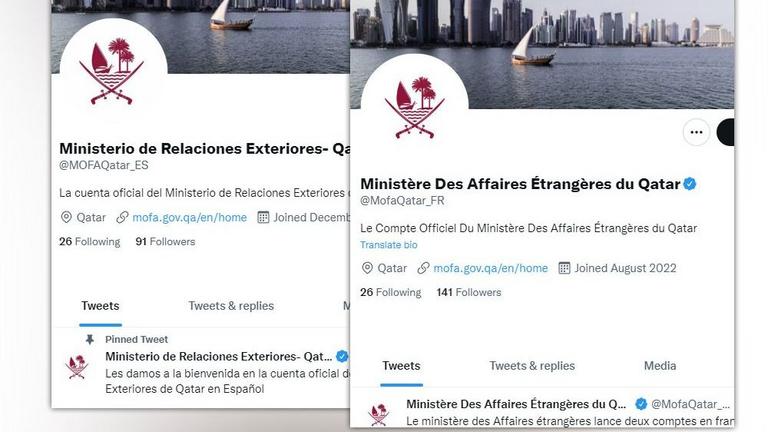Image resolution: width=768 pixels, height=432 pixels.
Task: Click the pinned tweet pin icon
Action: tap(90, 339)
